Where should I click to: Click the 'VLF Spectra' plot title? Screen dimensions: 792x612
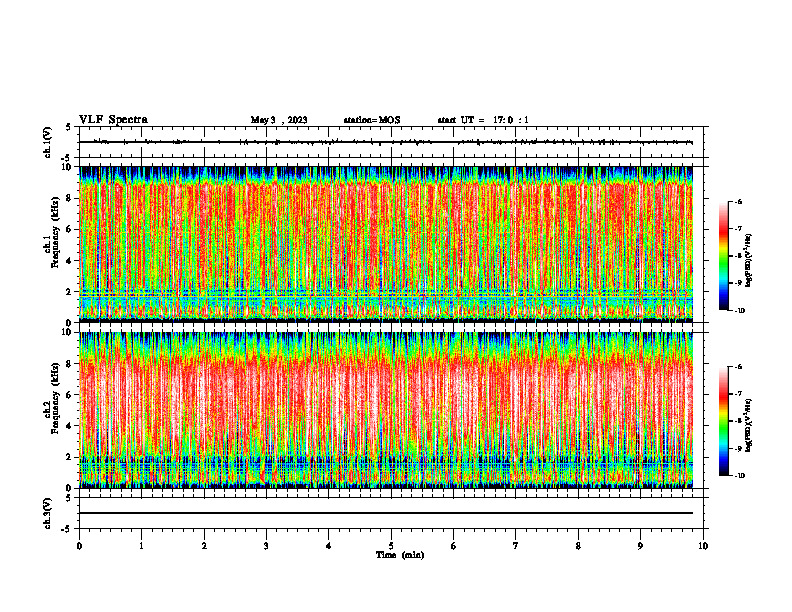(x=113, y=120)
